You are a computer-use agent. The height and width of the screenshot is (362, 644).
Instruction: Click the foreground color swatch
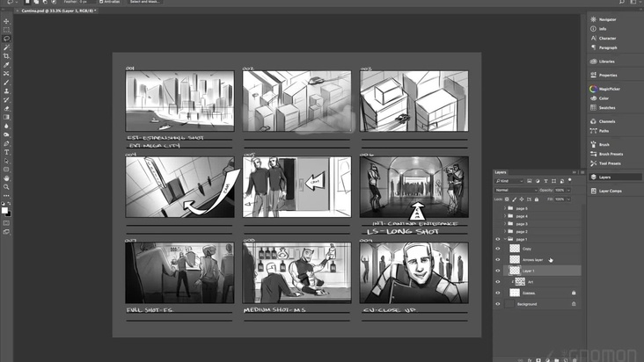[x=4, y=210]
